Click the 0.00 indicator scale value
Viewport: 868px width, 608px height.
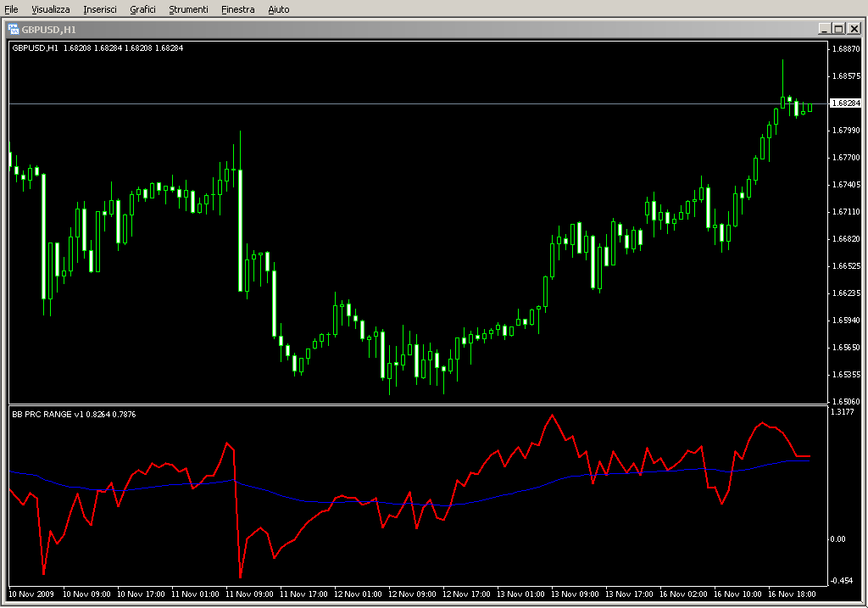click(x=838, y=538)
